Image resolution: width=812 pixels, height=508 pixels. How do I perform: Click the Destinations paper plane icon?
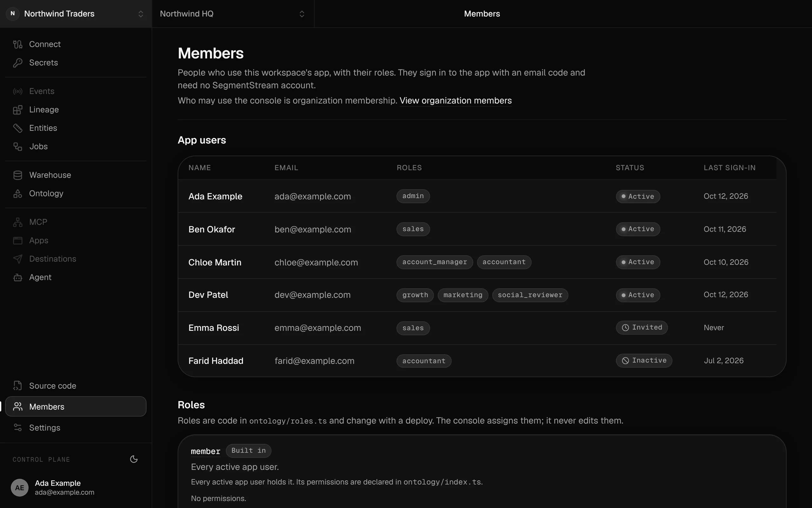17,259
